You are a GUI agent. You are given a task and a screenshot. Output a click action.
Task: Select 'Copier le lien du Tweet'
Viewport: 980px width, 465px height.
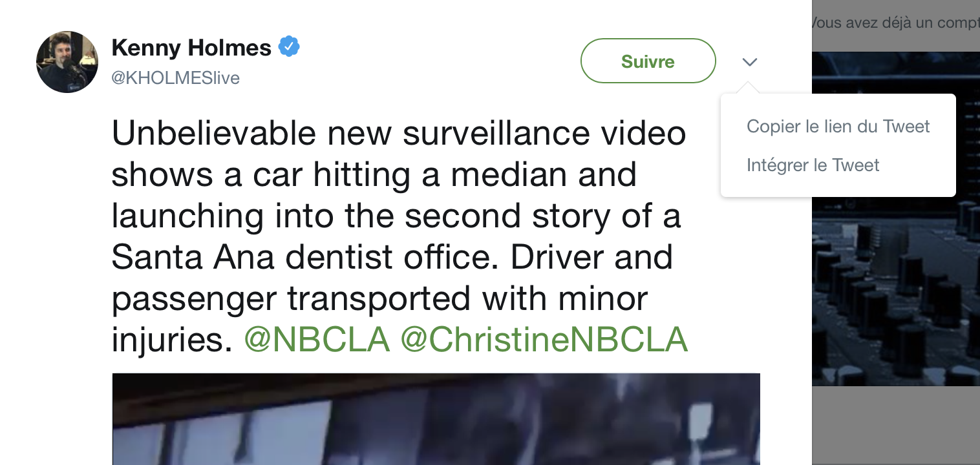838,126
